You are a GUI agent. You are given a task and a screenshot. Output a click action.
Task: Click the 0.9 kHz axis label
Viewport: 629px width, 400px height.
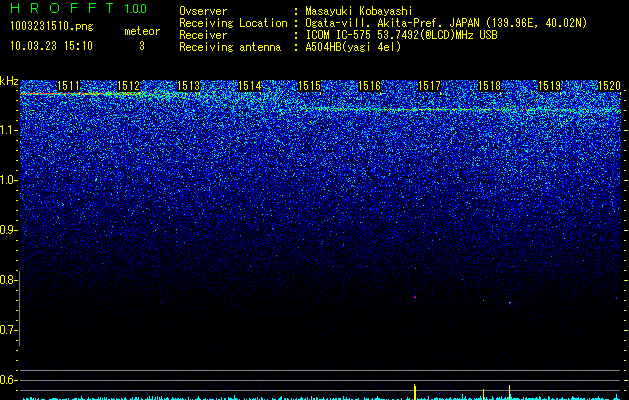click(x=9, y=230)
